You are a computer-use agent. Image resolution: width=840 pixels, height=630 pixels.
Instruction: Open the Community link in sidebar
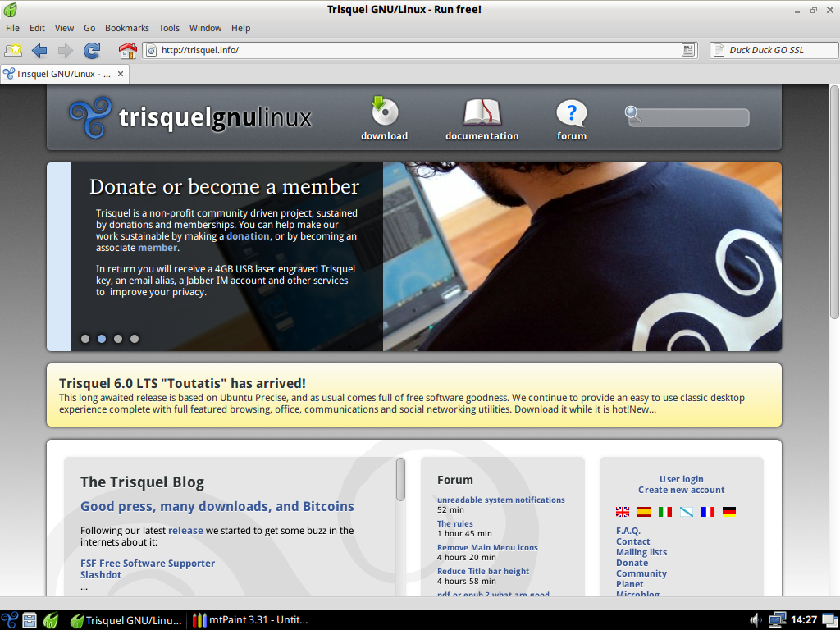pyautogui.click(x=641, y=573)
